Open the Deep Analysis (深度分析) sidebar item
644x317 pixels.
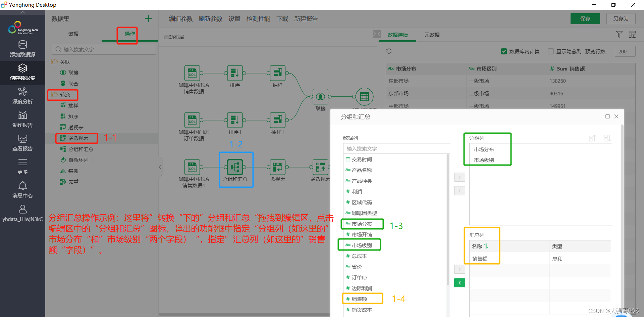(x=22, y=96)
